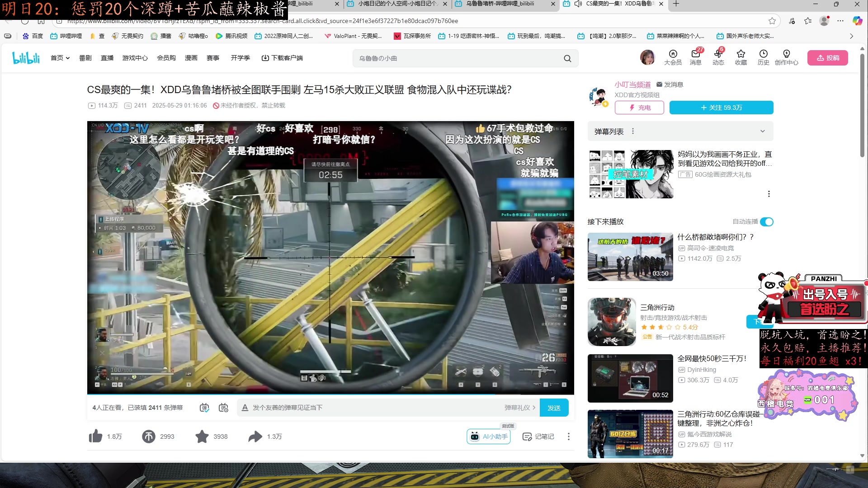Open ad card three-dot menu
The image size is (868, 488).
769,194
